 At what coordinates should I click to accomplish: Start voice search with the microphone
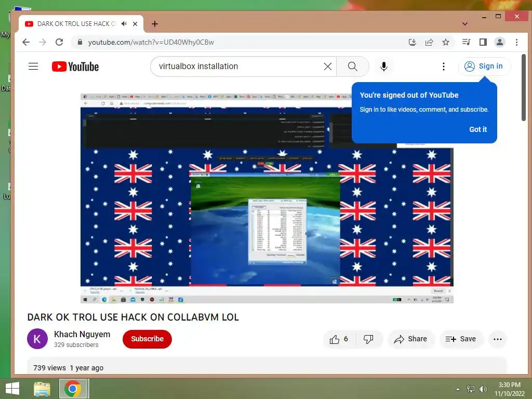click(384, 66)
